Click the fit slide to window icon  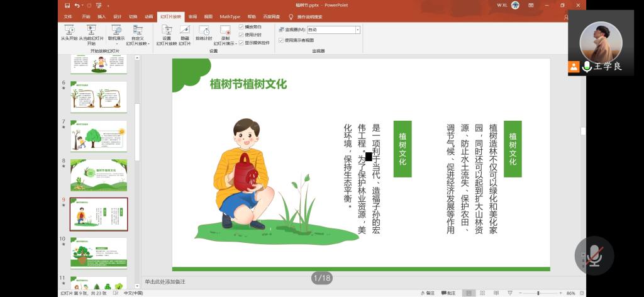pyautogui.click(x=582, y=293)
